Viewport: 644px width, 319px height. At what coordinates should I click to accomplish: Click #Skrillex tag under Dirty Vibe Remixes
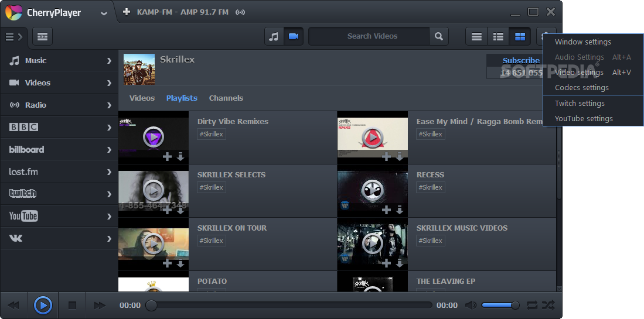[x=212, y=134]
